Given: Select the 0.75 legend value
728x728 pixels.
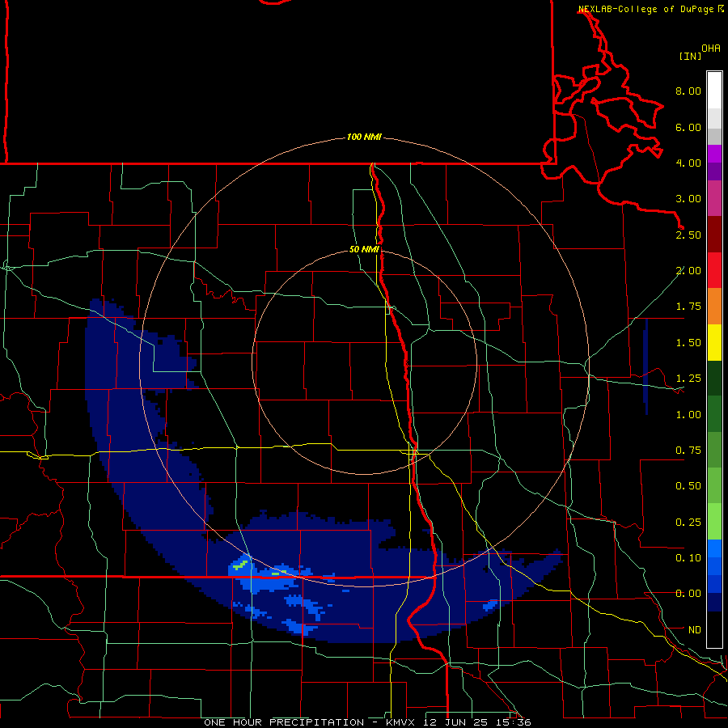Looking at the screenshot, I should (688, 451).
